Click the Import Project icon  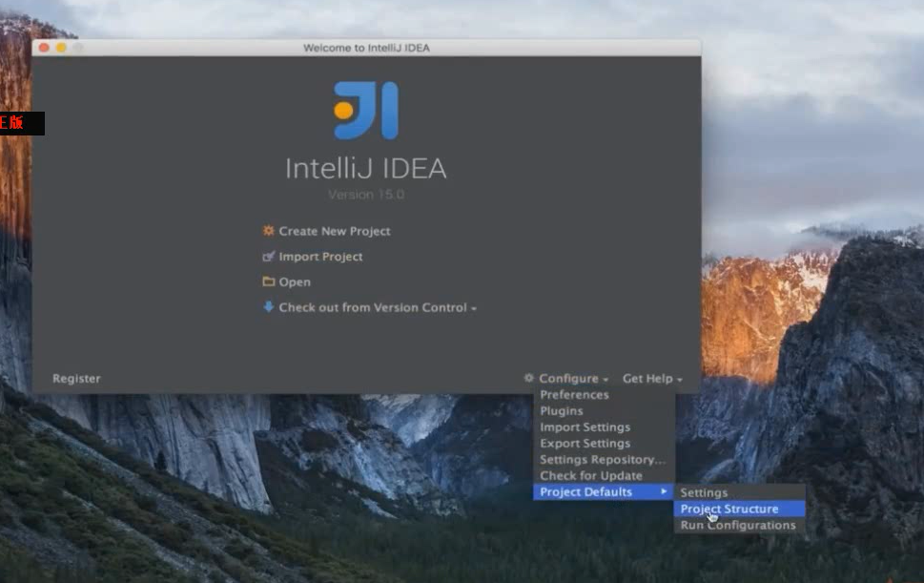tap(268, 256)
